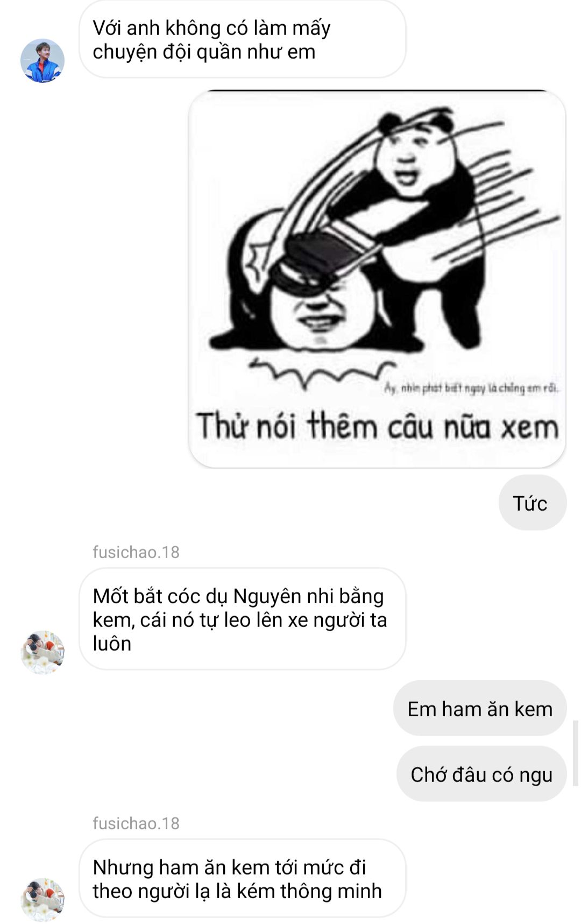Open avatar beside the "Nhưng ham ăn kem" message

42,900
